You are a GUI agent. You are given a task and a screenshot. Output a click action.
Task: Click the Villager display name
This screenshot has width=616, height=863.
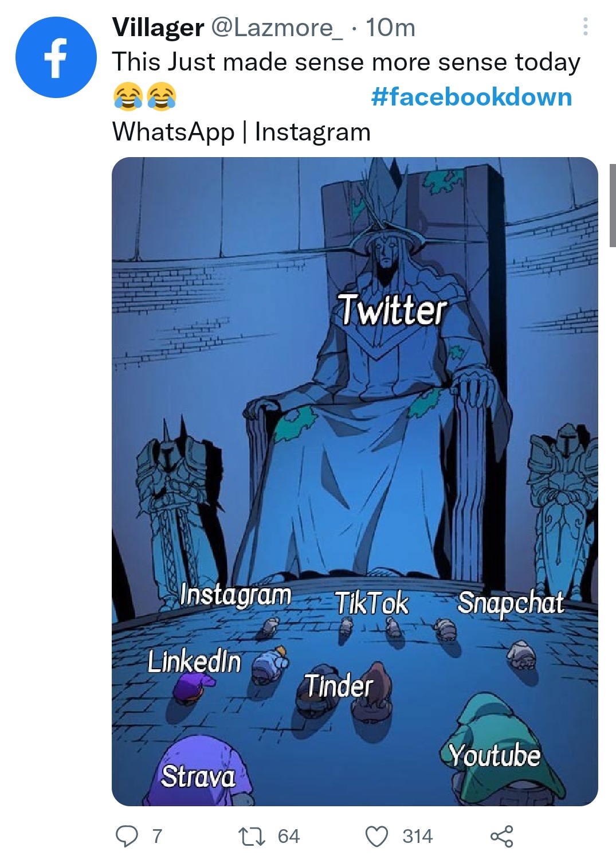[158, 28]
